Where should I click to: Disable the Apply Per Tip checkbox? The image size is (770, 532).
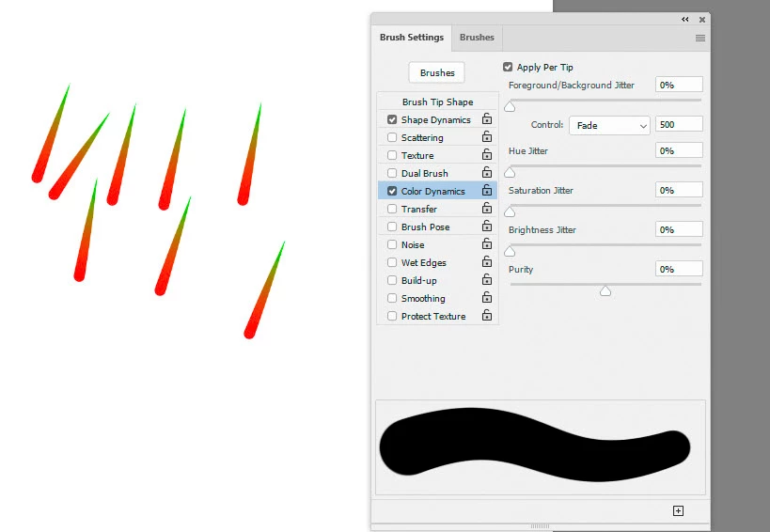[x=508, y=67]
